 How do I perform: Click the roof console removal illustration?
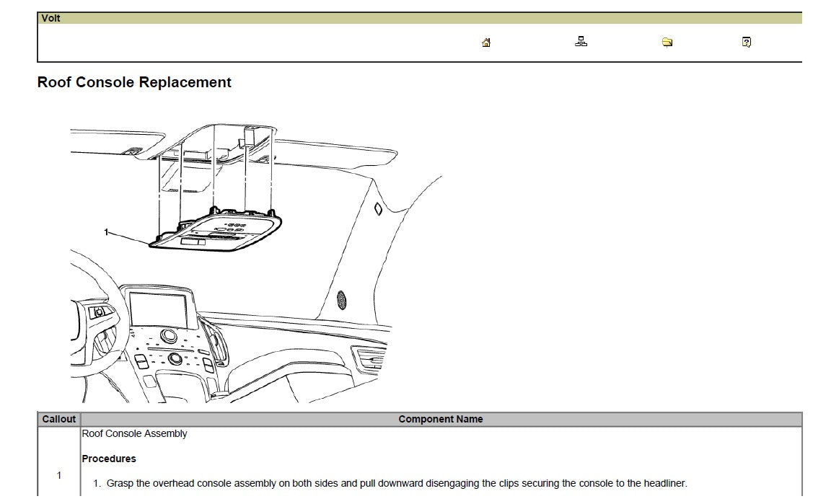point(257,263)
